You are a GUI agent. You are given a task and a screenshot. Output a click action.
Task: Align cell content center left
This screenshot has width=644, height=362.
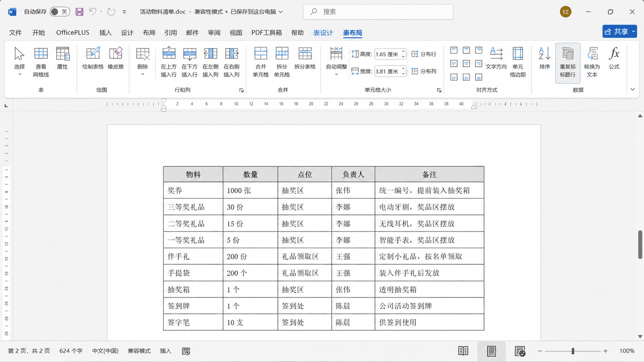[x=454, y=63]
